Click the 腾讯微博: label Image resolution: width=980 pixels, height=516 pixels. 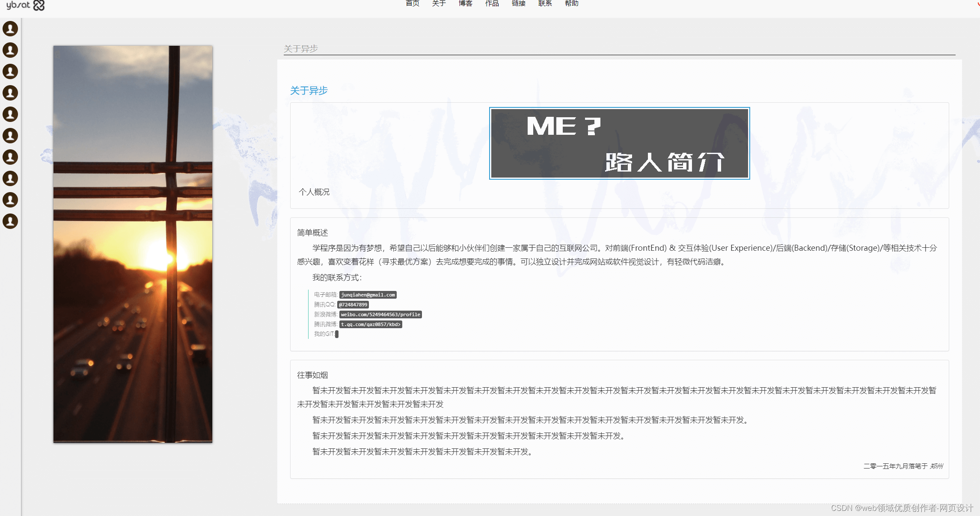[326, 324]
